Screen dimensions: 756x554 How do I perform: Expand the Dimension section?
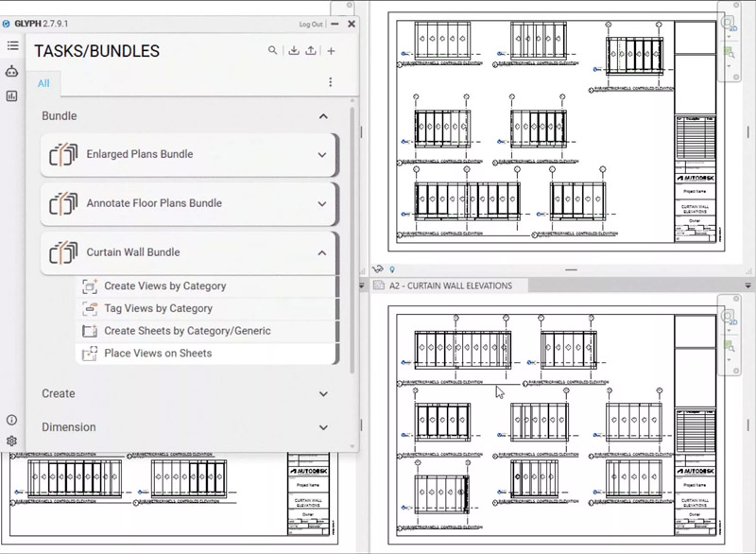(323, 427)
